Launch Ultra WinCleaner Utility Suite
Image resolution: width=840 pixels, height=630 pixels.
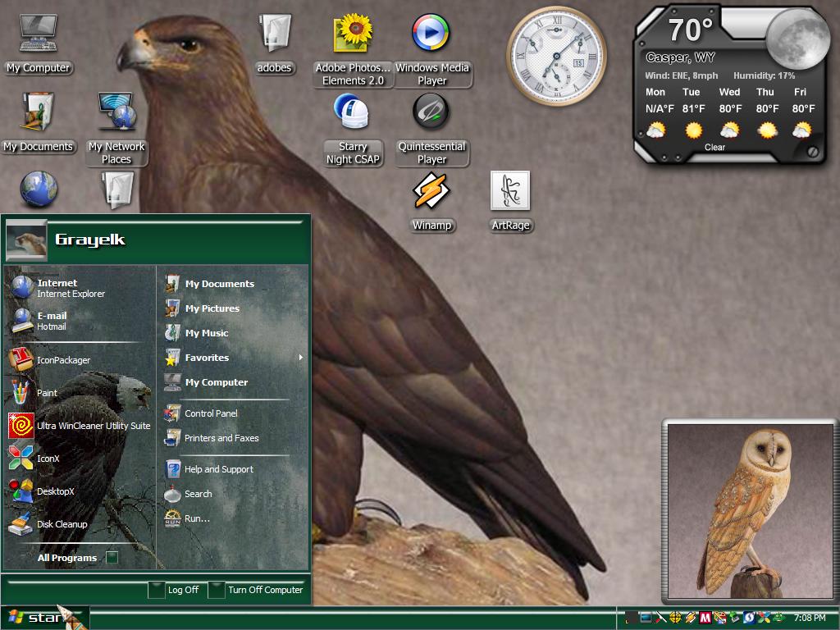coord(80,426)
